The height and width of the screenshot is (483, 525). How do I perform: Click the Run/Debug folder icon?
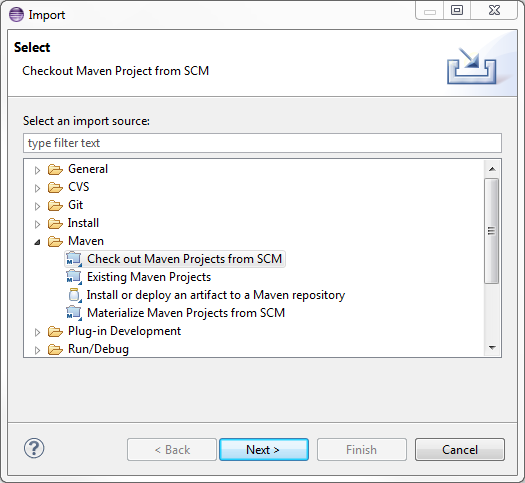[x=55, y=350]
